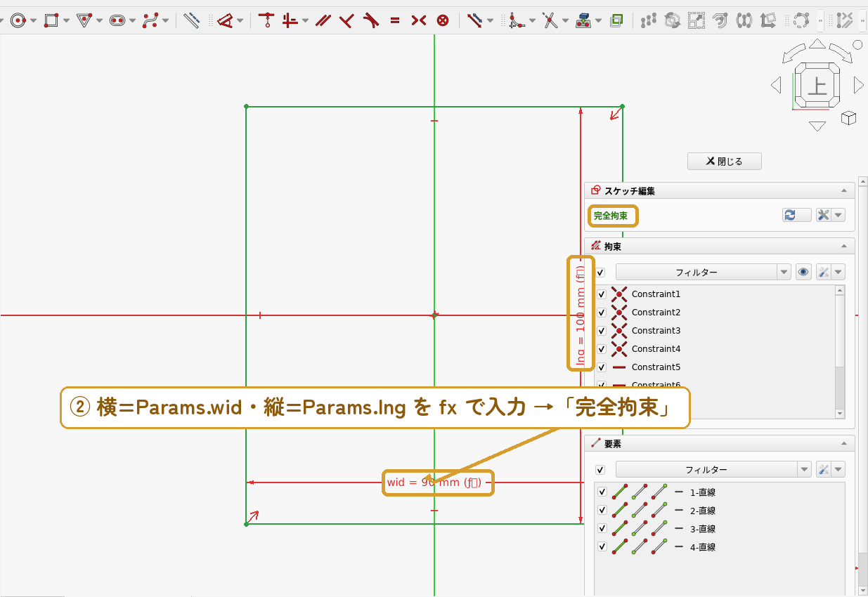Collapse the スケッチ編集 panel
The width and height of the screenshot is (868, 597).
coord(843,191)
